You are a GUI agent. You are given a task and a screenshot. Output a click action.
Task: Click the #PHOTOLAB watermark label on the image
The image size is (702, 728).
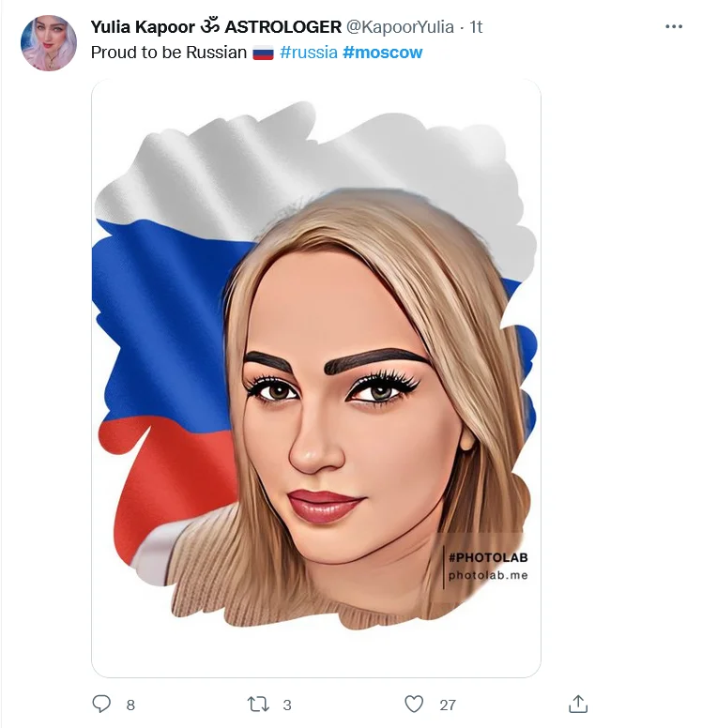pos(487,558)
